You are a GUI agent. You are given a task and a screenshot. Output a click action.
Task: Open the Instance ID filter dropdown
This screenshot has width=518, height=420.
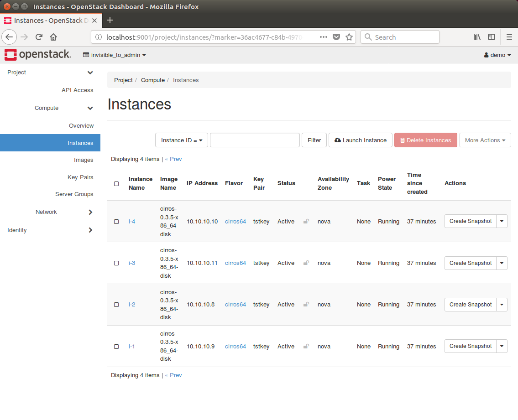pyautogui.click(x=181, y=140)
